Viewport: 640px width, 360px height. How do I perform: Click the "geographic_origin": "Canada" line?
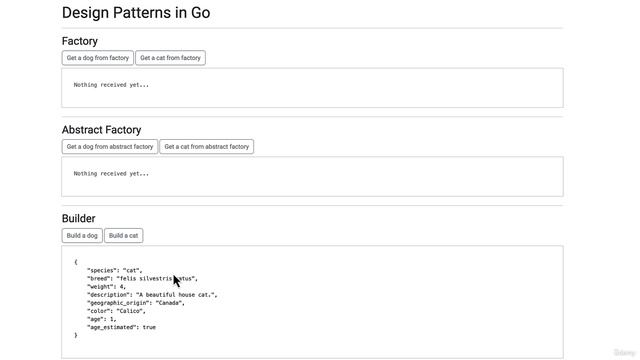coord(136,303)
